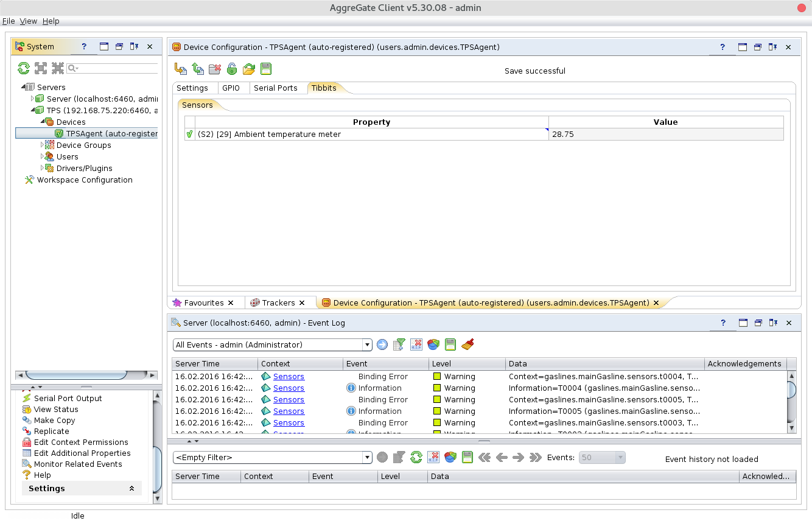Collapse the Servers root node
This screenshot has width=812, height=521.
23,87
